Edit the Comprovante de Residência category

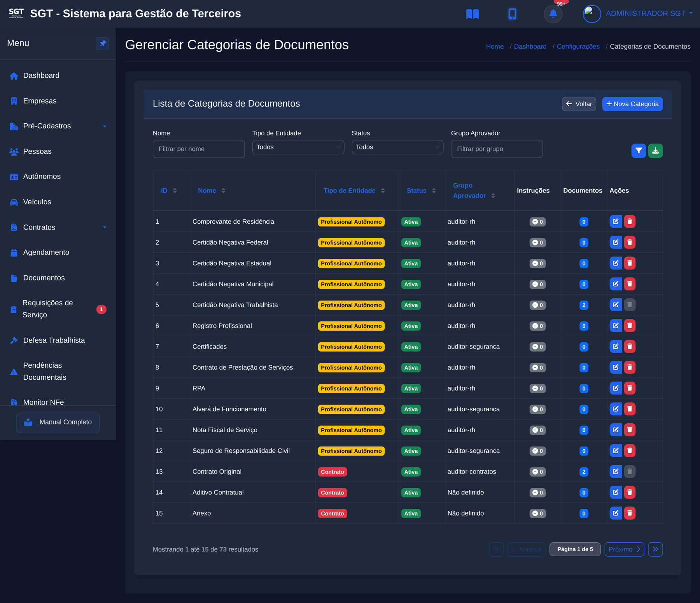[616, 221]
